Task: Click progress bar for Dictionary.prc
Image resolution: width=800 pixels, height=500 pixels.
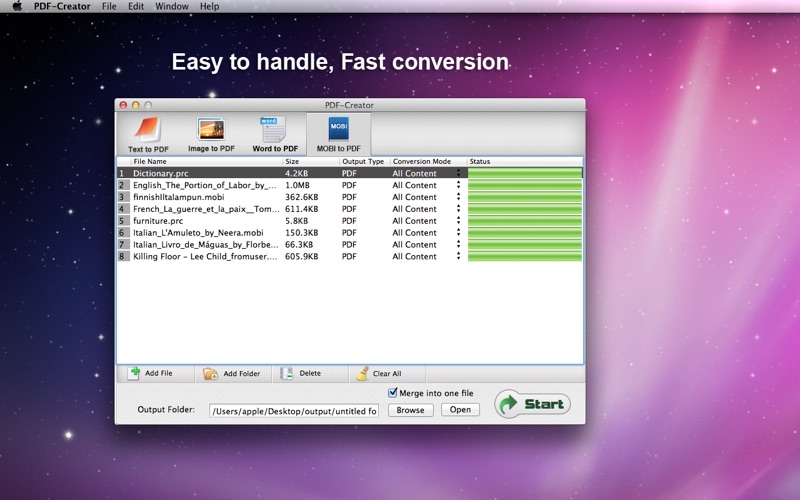Action: [x=524, y=173]
